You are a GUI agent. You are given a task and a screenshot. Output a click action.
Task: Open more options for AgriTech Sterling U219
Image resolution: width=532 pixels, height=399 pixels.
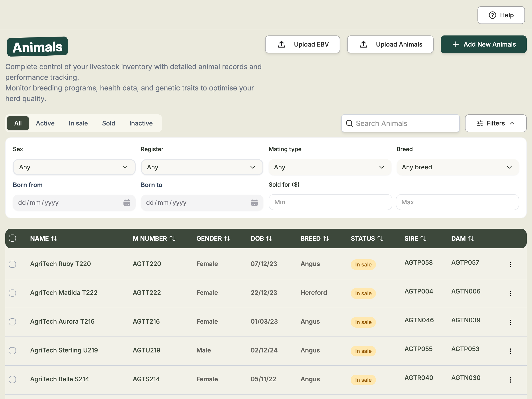click(510, 351)
